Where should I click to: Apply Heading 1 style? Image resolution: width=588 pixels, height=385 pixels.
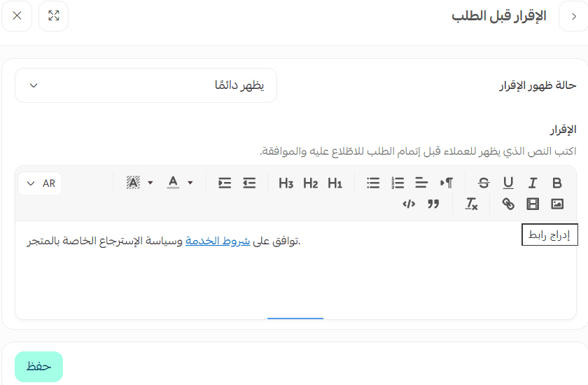pyautogui.click(x=335, y=183)
